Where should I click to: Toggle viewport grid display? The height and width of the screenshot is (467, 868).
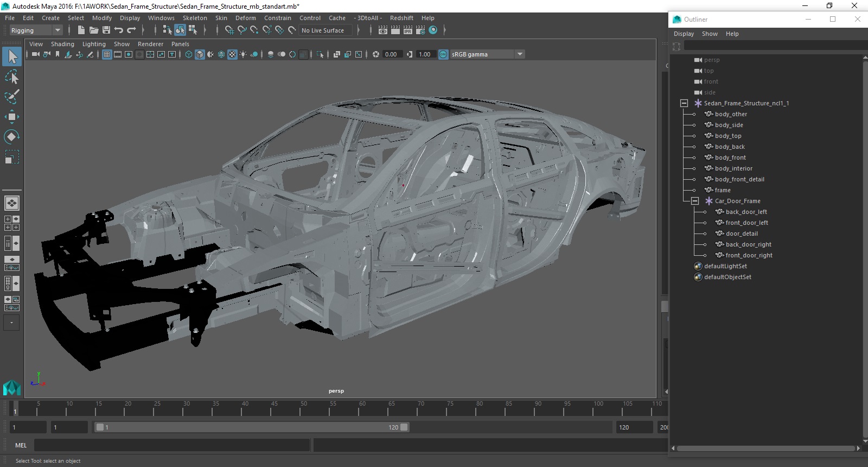[x=107, y=54]
